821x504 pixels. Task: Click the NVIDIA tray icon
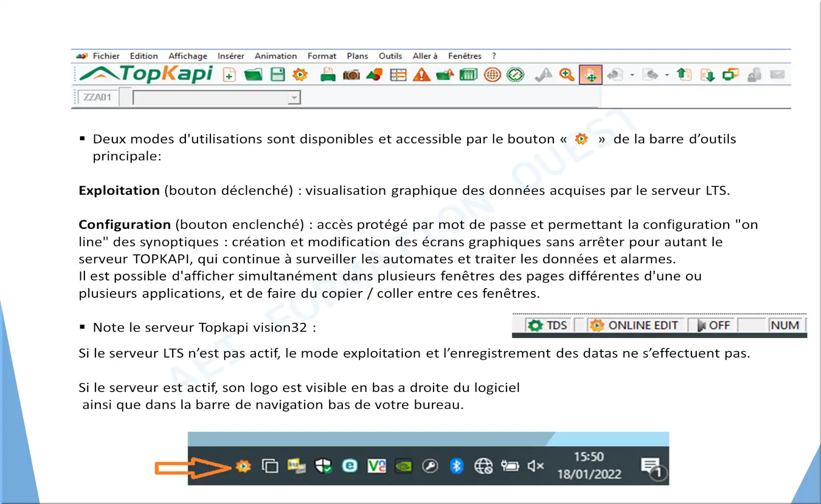coord(403,466)
